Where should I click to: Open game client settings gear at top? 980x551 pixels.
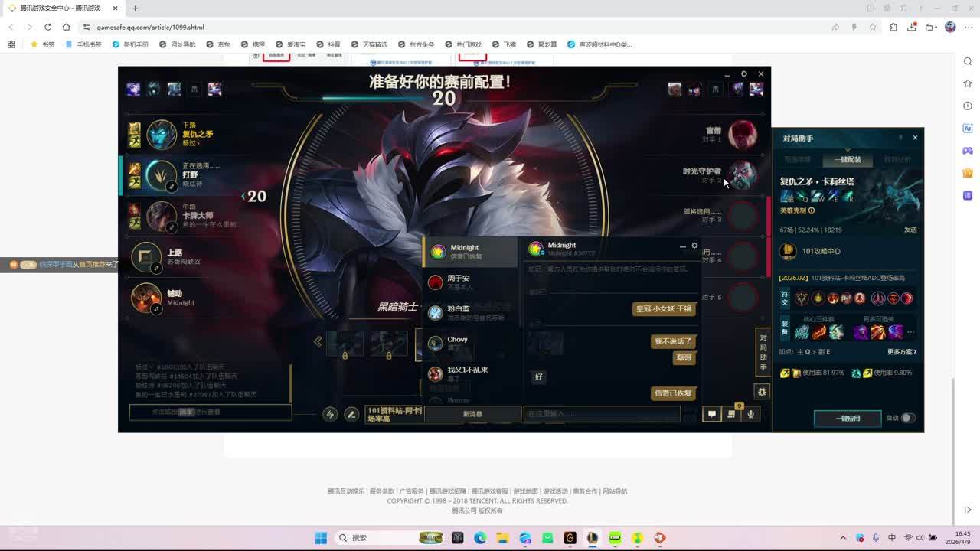pos(743,74)
